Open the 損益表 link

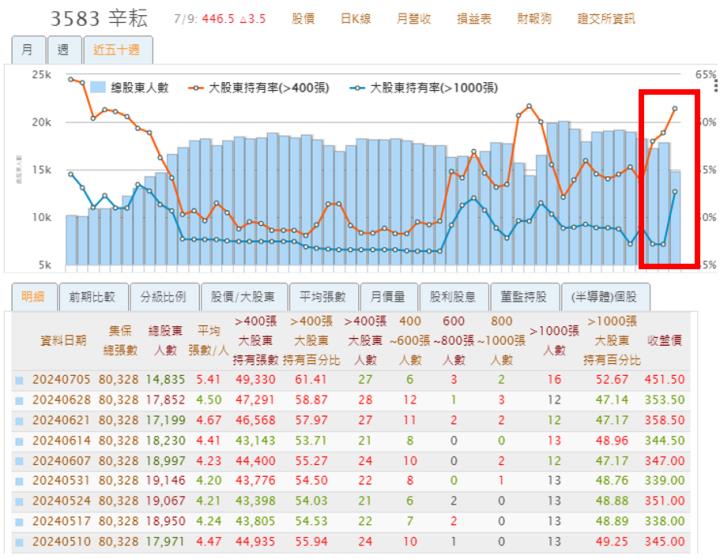point(474,19)
